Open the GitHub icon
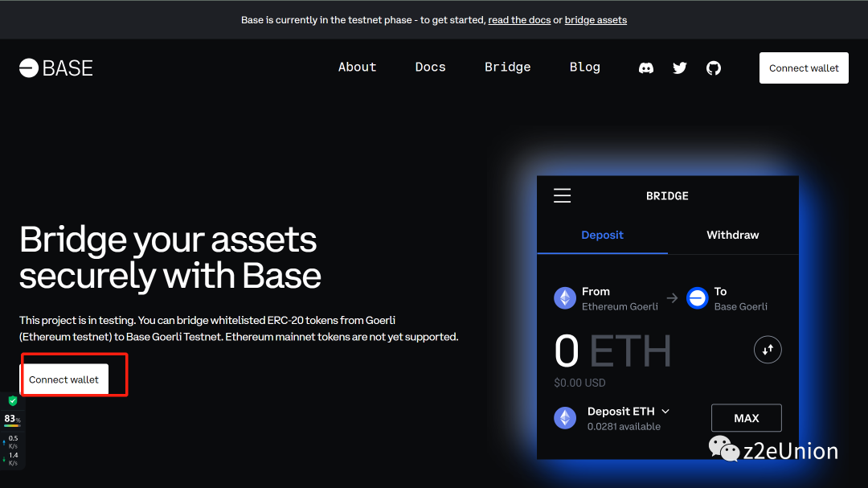Viewport: 868px width, 488px height. tap(713, 68)
